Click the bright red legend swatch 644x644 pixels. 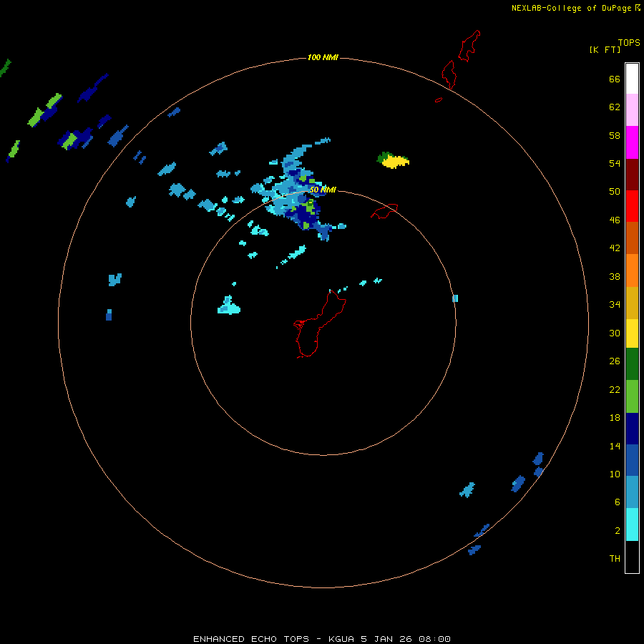(632, 206)
